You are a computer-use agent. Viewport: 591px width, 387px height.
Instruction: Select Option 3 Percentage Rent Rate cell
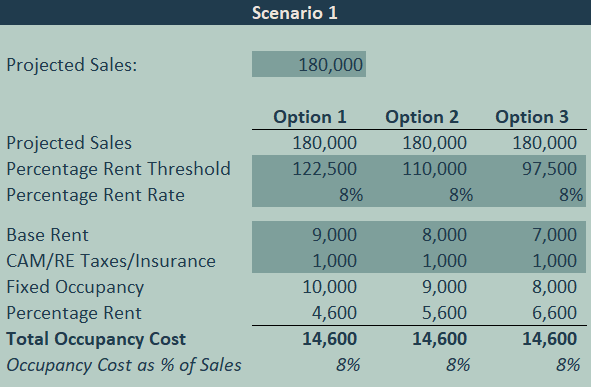[531, 194]
